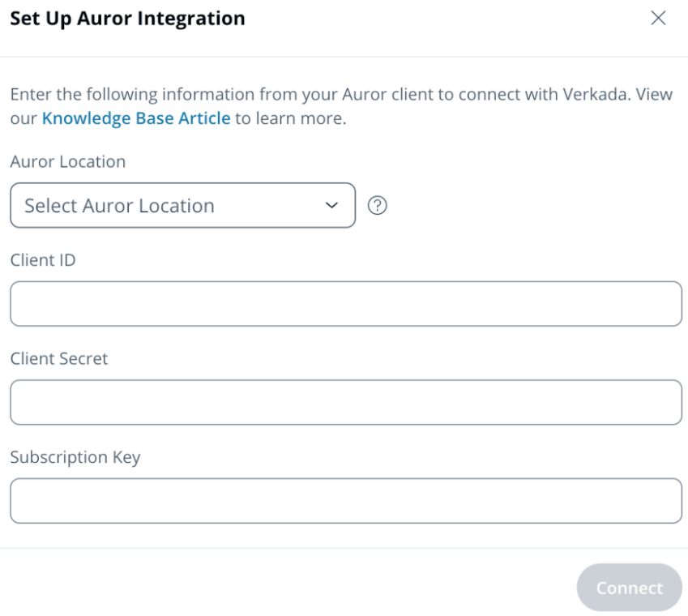The height and width of the screenshot is (616, 688).
Task: Click the 'Auror Location' field label
Action: pos(68,161)
